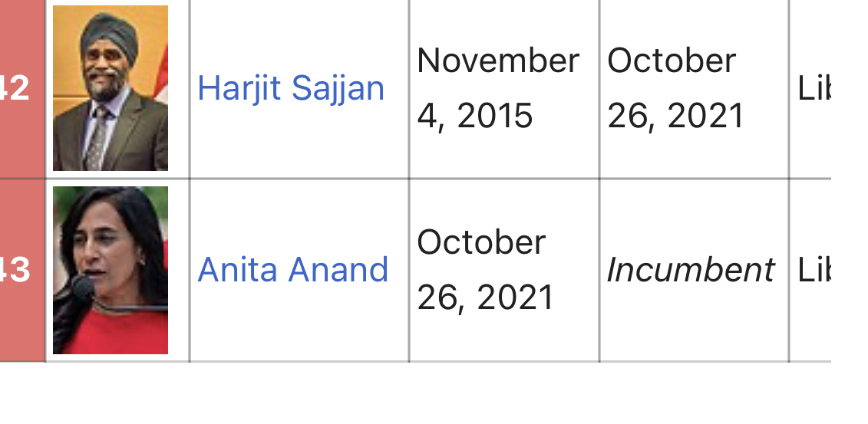The height and width of the screenshot is (424, 868).
Task: Click the blank white area below the table
Action: click(434, 393)
